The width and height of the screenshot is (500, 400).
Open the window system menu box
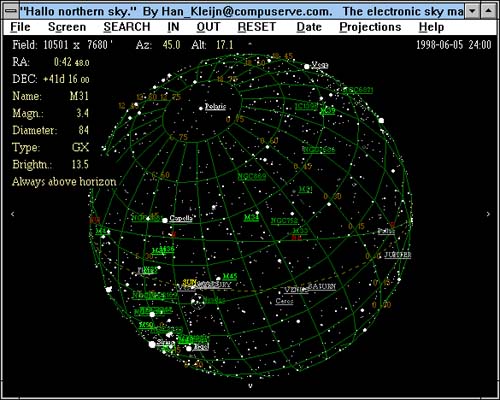(11, 11)
